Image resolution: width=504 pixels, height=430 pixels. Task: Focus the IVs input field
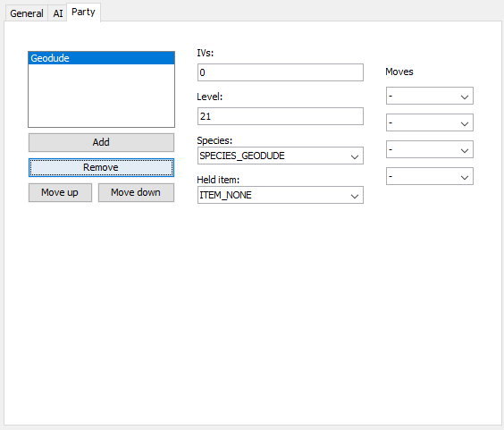(x=281, y=72)
